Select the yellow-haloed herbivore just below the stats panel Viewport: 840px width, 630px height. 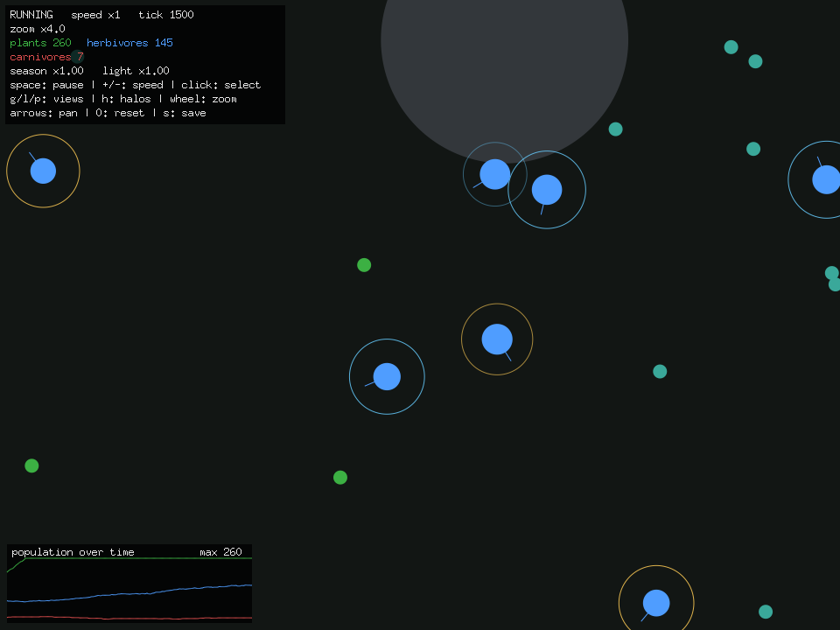click(44, 171)
